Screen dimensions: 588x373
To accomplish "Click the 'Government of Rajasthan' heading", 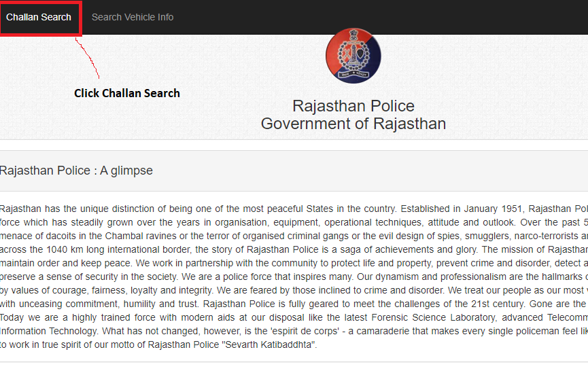I will [x=353, y=124].
